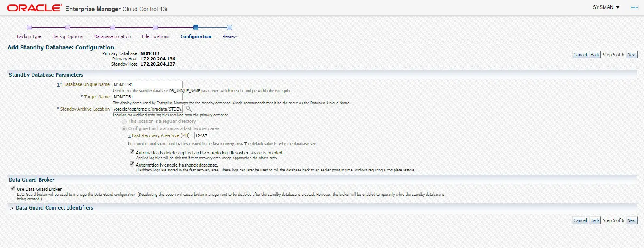The height and width of the screenshot is (248, 644).
Task: Select the Configuration step label
Action: 196,36
